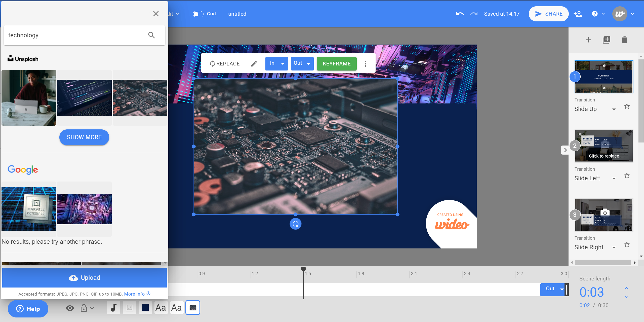The width and height of the screenshot is (644, 322).
Task: Select scene 1 thumbnail
Action: 604,77
